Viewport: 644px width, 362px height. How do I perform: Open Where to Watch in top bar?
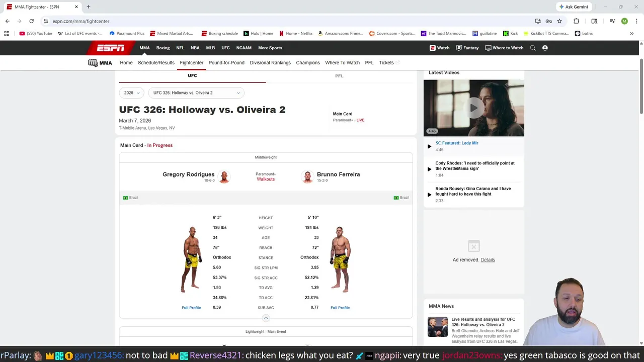click(504, 48)
